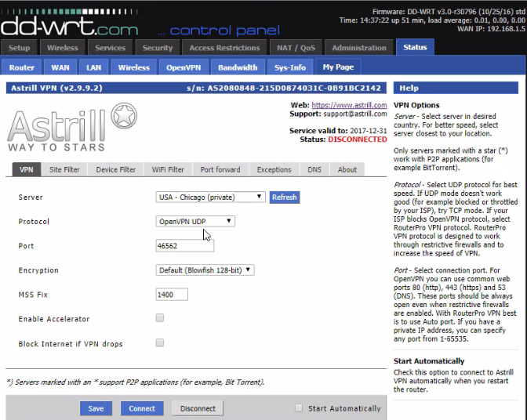The image size is (527, 420).
Task: Open the NAT / QoS tab
Action: pos(296,48)
